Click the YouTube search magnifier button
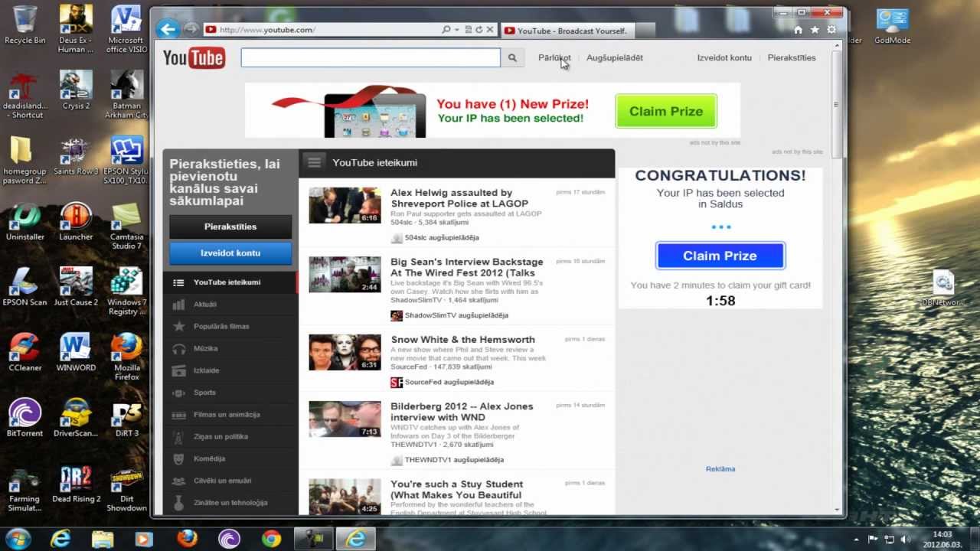Image resolution: width=980 pixels, height=551 pixels. point(512,57)
